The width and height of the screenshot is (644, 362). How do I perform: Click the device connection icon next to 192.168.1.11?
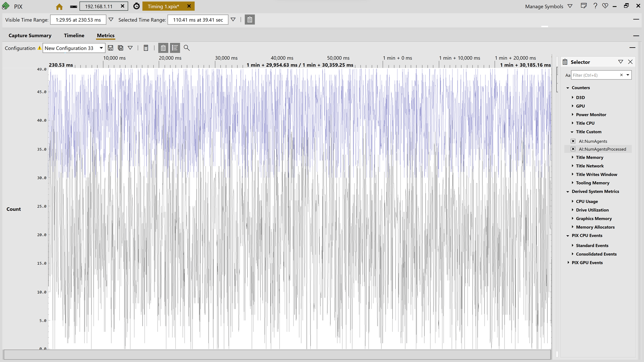coord(74,7)
